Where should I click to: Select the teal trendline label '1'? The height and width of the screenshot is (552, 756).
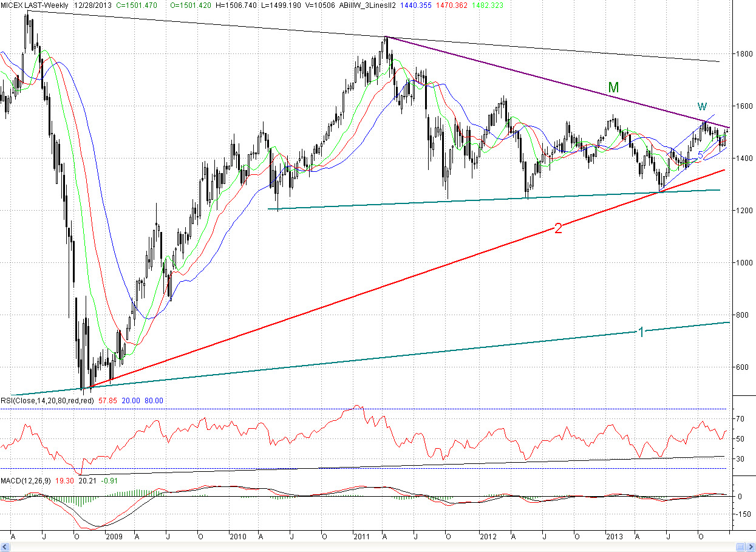641,332
